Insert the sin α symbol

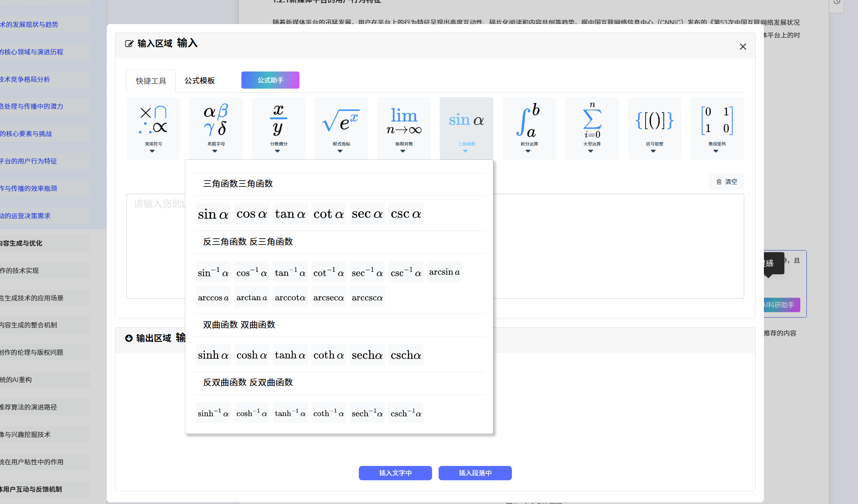tap(213, 214)
